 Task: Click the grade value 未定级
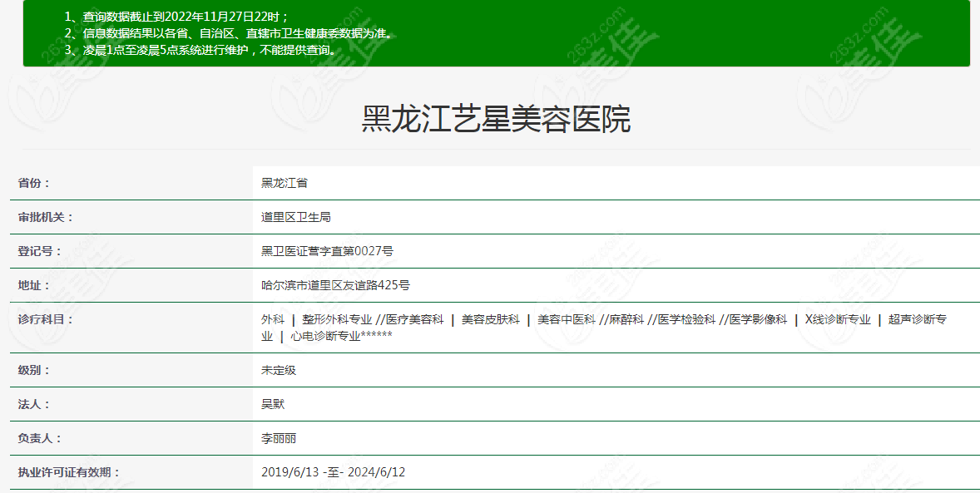point(279,370)
